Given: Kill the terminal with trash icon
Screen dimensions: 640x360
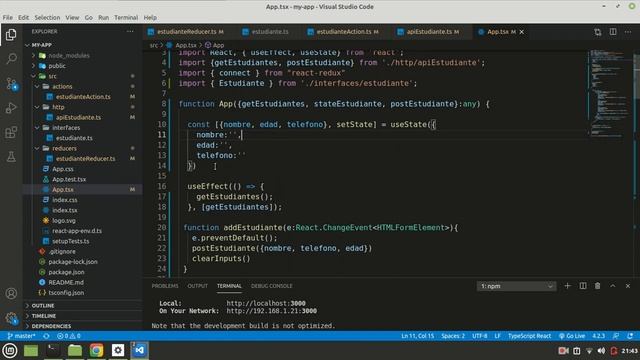Looking at the screenshot, I should click(598, 286).
